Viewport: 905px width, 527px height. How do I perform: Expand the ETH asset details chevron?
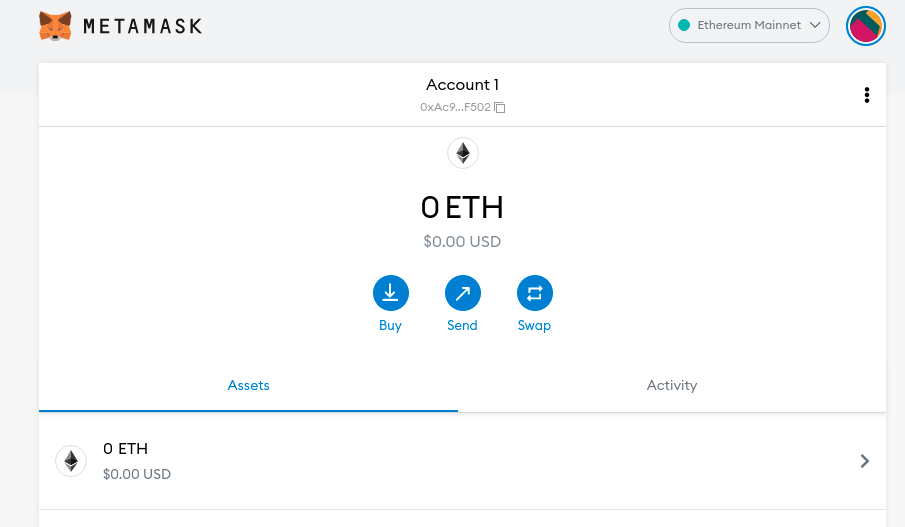point(865,461)
